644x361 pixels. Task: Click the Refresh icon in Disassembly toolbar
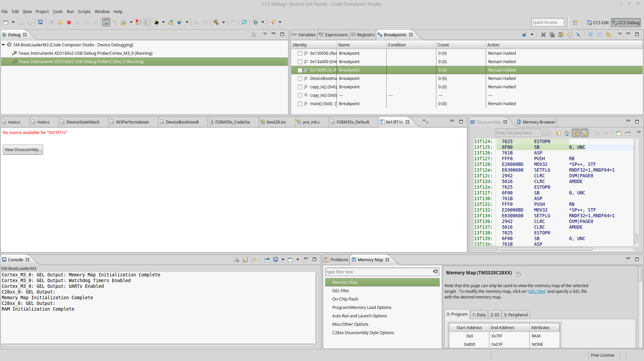pyautogui.click(x=558, y=133)
